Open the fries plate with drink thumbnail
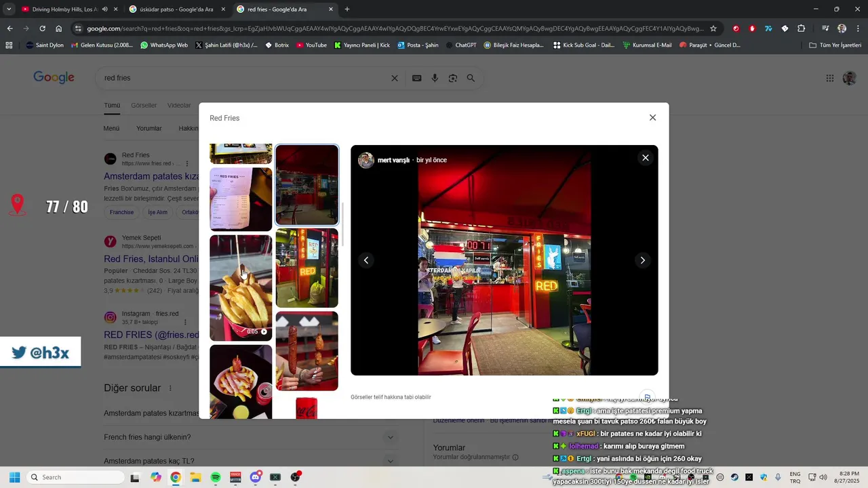This screenshot has width=868, height=488. tap(241, 382)
